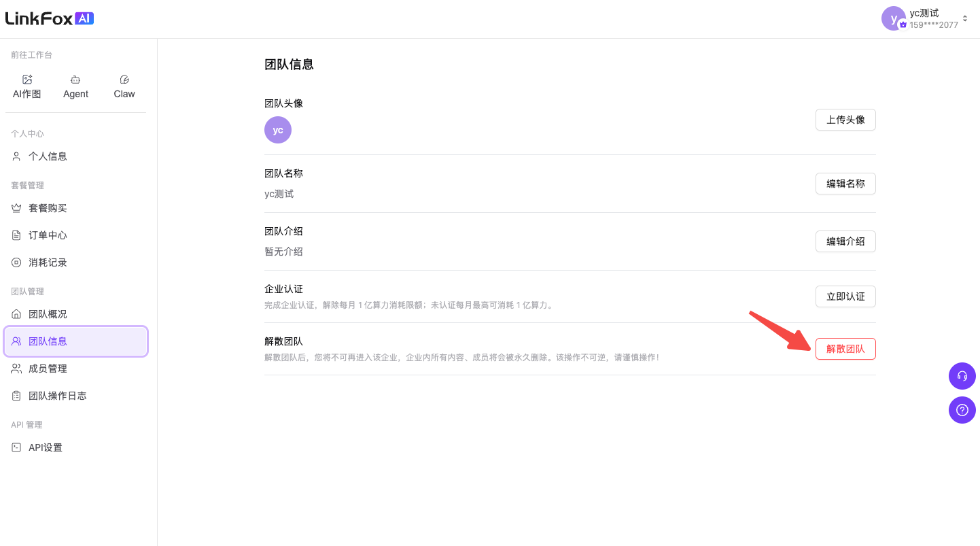This screenshot has width=980, height=546.
Task: Click the API设置 terminal icon
Action: pos(17,447)
